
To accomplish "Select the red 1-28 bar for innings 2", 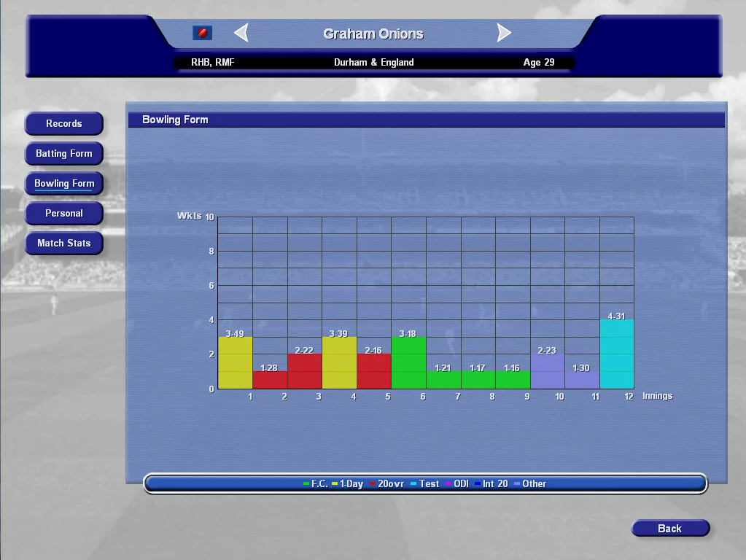I will tap(270, 380).
